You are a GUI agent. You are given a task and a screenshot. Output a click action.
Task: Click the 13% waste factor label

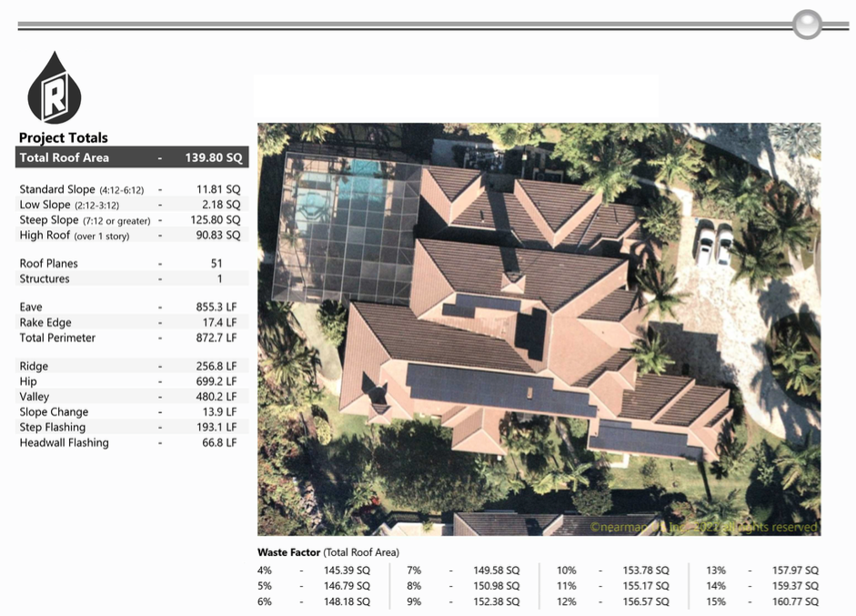pyautogui.click(x=716, y=571)
